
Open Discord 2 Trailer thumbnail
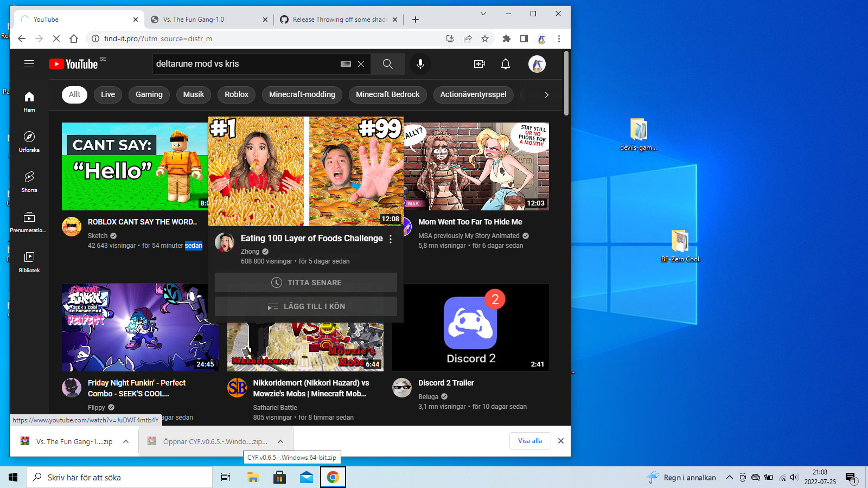470,327
